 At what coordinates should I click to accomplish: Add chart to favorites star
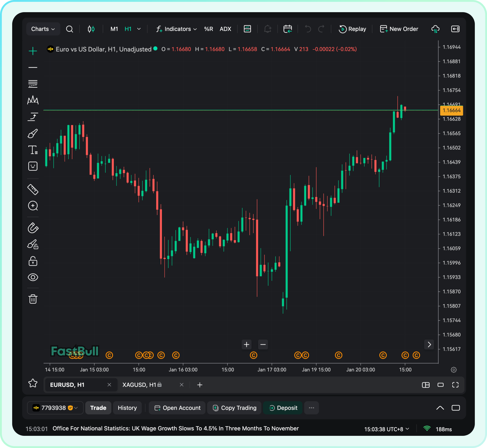tap(33, 383)
